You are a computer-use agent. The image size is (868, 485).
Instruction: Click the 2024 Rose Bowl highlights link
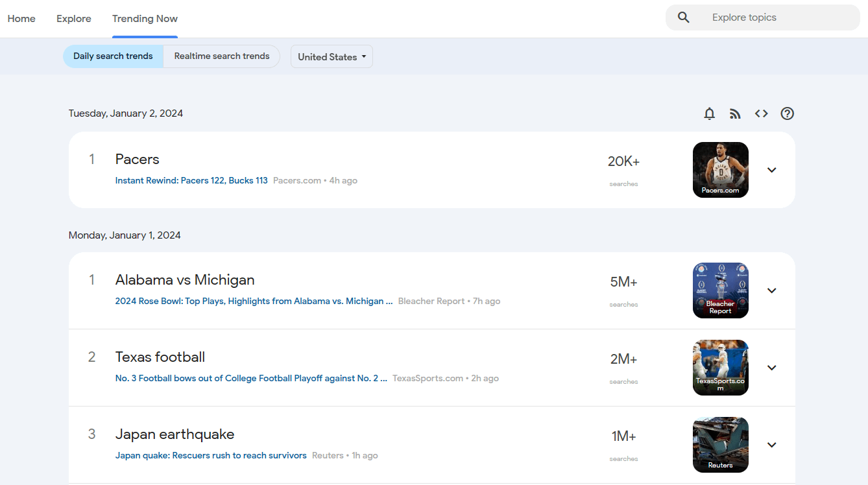click(253, 301)
